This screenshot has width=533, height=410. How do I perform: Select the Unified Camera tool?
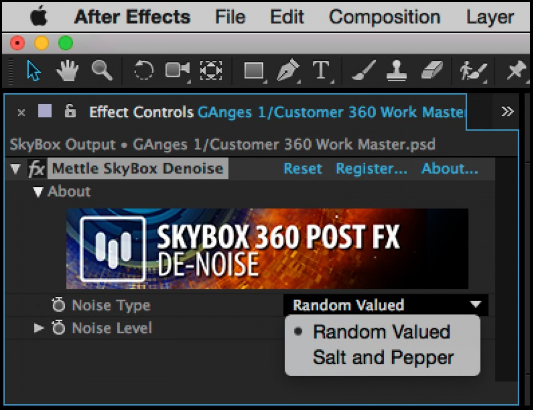(x=177, y=71)
